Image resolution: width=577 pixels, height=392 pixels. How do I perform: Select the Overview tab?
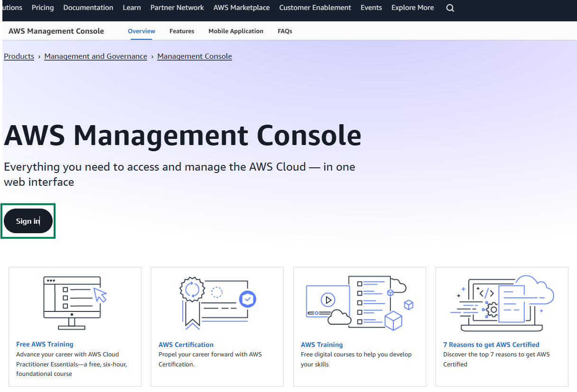pos(141,31)
